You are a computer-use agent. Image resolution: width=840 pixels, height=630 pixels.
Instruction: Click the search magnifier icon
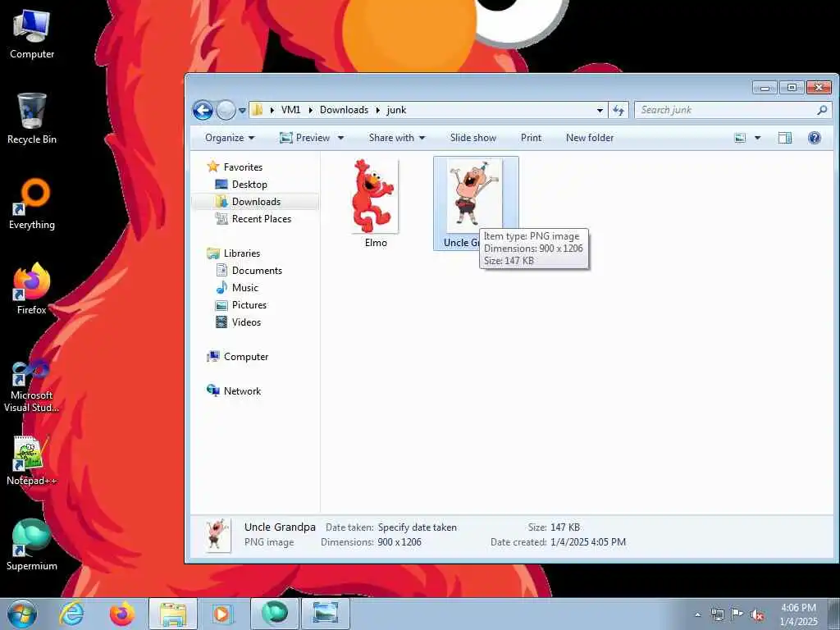coord(822,110)
